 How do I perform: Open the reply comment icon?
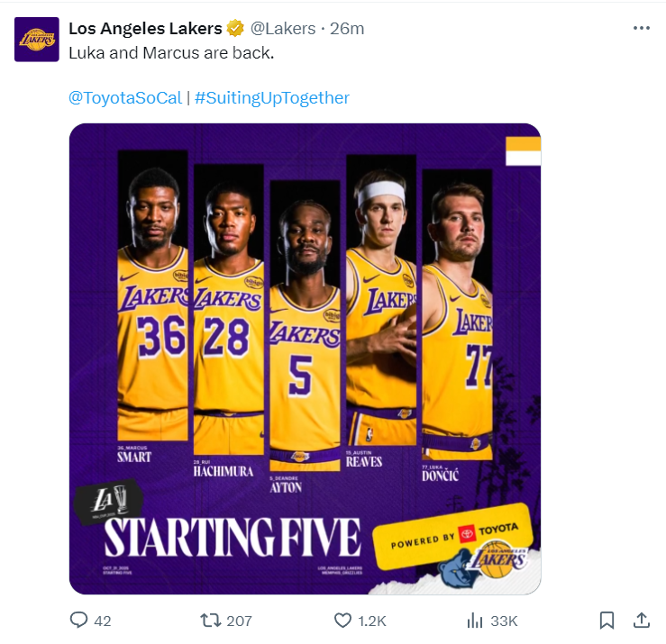click(79, 620)
